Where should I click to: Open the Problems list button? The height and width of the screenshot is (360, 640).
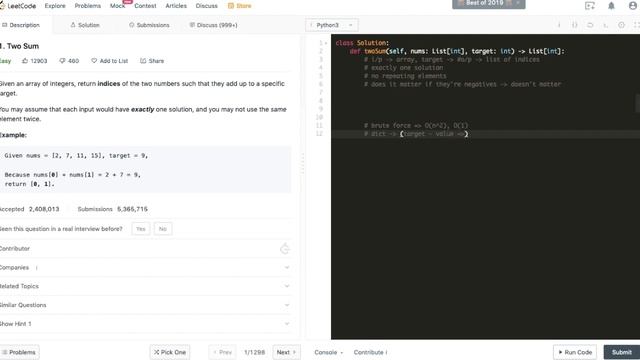(19, 352)
